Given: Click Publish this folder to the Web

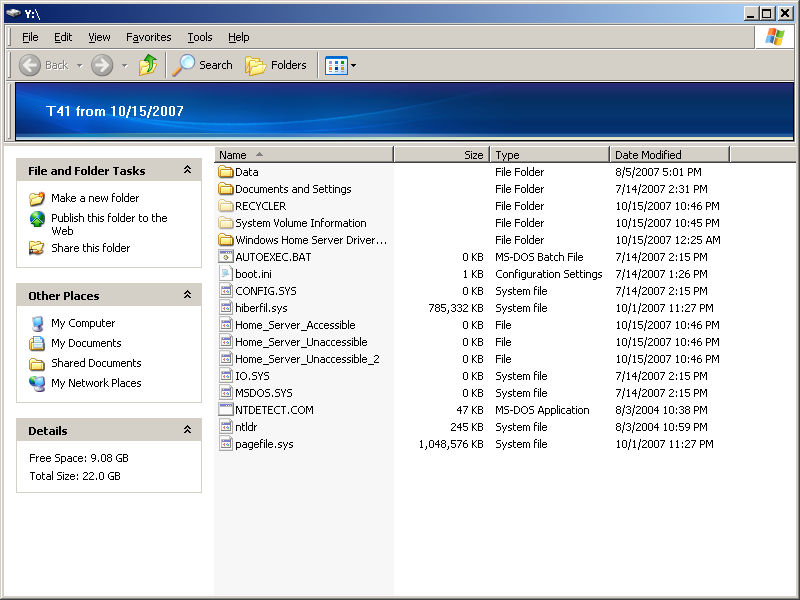Looking at the screenshot, I should point(109,224).
